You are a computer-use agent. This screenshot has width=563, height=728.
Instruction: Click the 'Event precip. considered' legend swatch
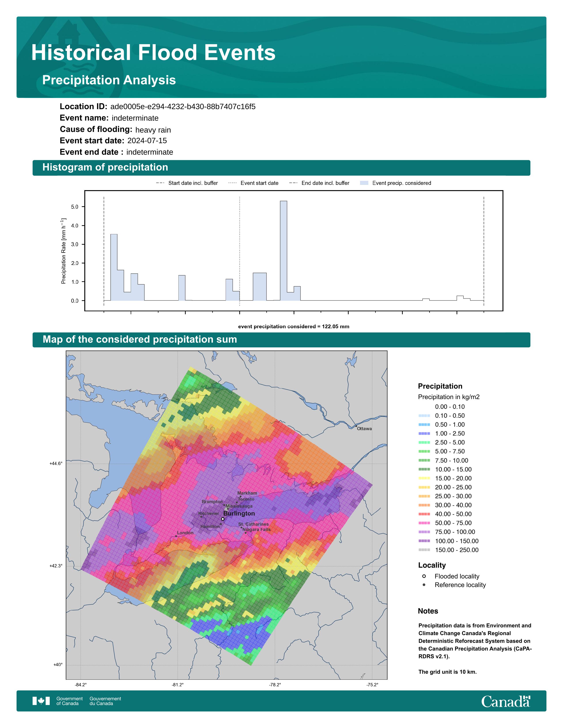[364, 183]
